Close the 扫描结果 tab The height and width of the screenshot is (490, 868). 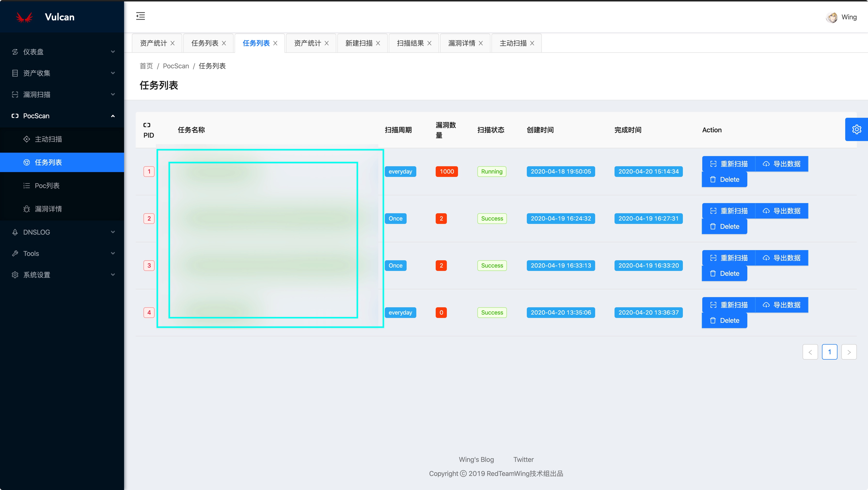[x=429, y=43]
